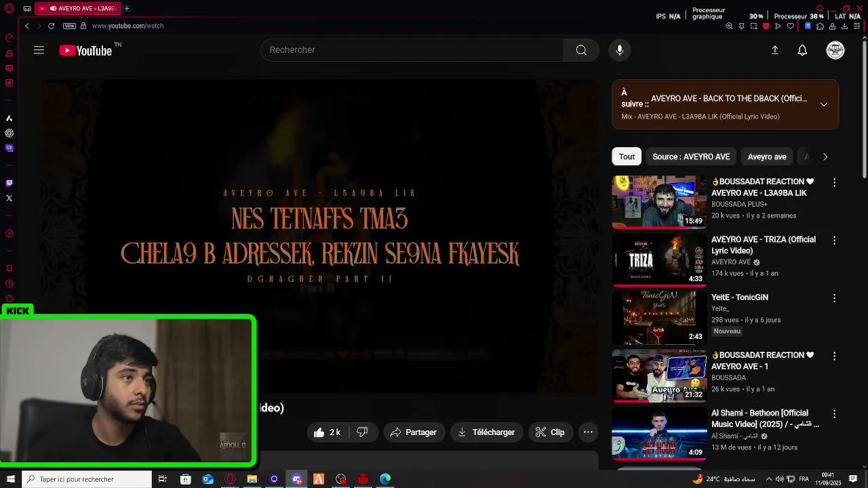The image size is (868, 488).
Task: Open ChatGPT icon in browser sidebar
Action: point(9,133)
